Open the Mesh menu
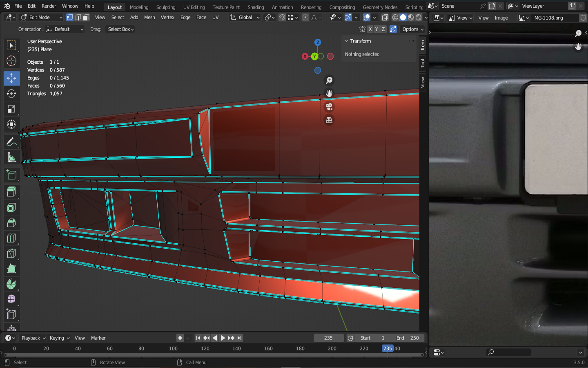The height and width of the screenshot is (368, 588). (x=149, y=18)
